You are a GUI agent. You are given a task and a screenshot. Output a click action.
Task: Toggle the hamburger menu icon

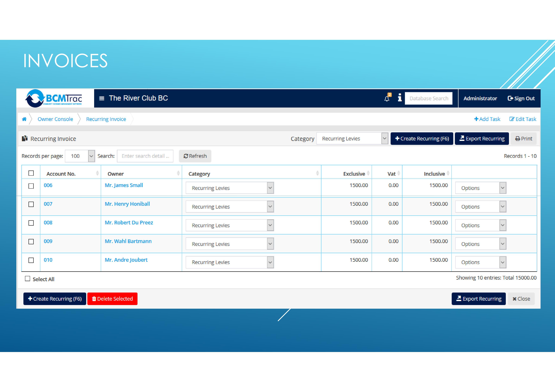[x=102, y=98]
